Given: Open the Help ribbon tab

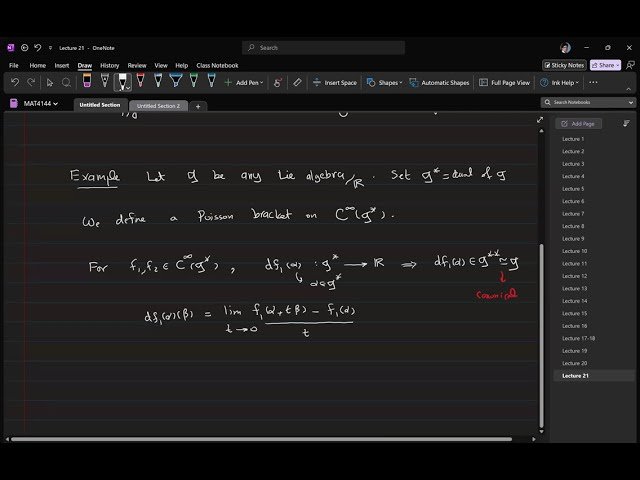Looking at the screenshot, I should [x=182, y=65].
